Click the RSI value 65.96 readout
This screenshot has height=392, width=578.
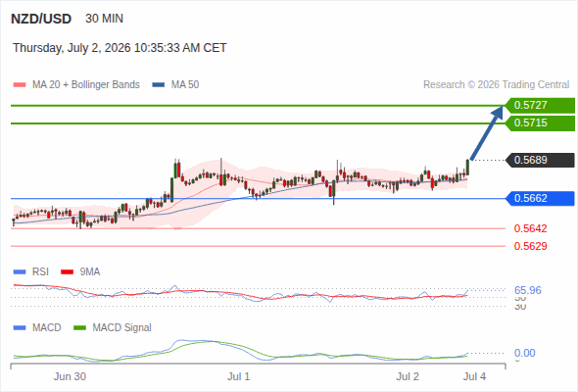[527, 290]
